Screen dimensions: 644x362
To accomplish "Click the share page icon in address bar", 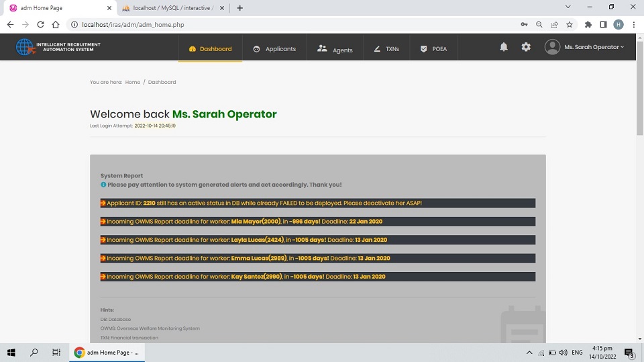I will coord(555,25).
